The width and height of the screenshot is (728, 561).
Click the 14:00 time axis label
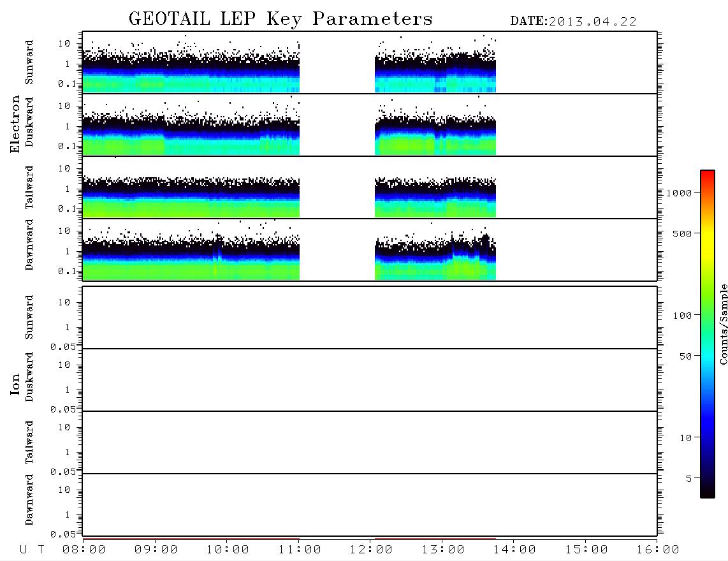pos(514,550)
